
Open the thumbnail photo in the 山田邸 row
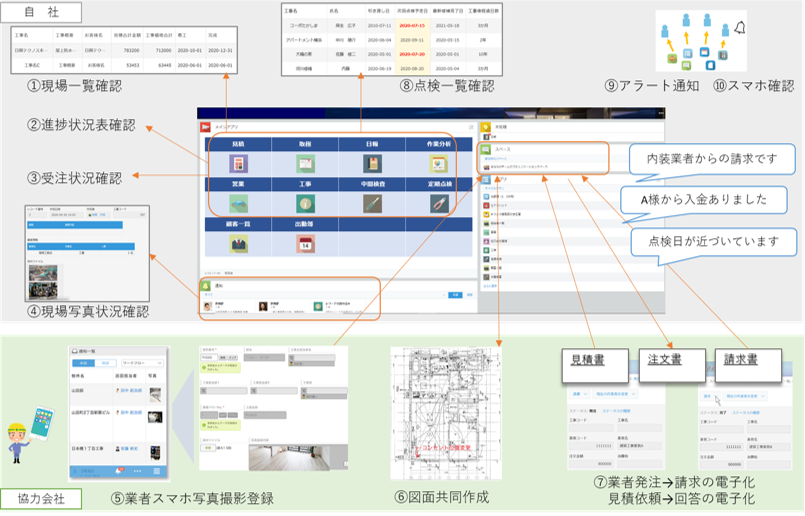click(x=156, y=394)
